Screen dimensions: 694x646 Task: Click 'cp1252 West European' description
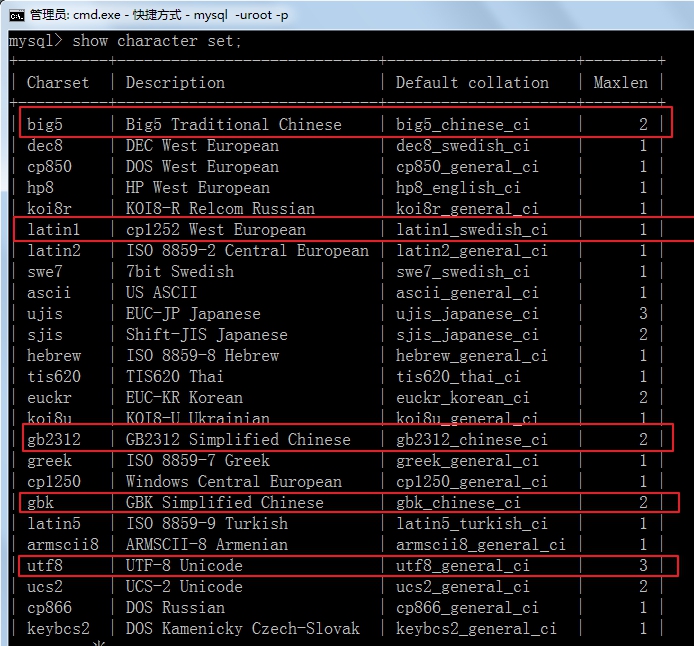[x=215, y=230]
